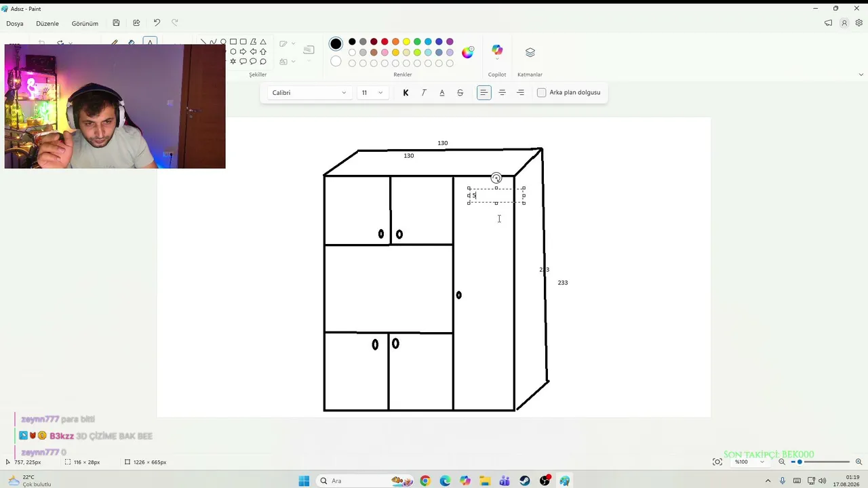
Task: Open Paint settings gear
Action: click(859, 23)
